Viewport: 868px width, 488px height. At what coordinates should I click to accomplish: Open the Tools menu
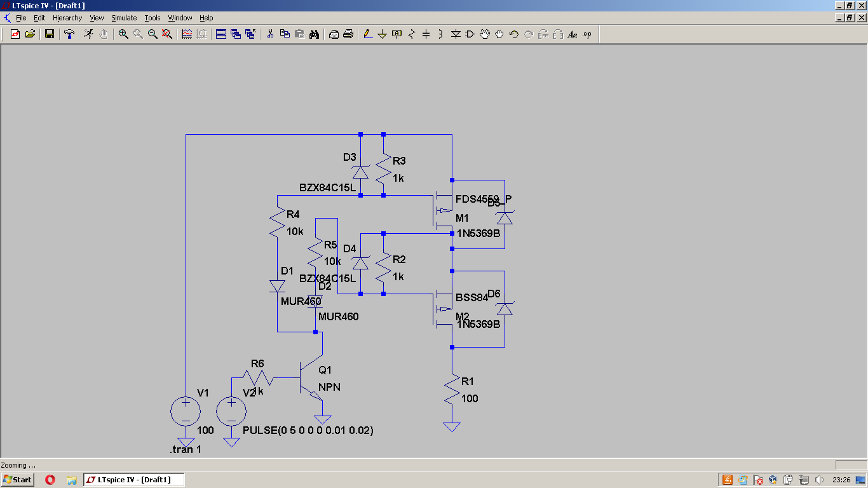pos(153,18)
